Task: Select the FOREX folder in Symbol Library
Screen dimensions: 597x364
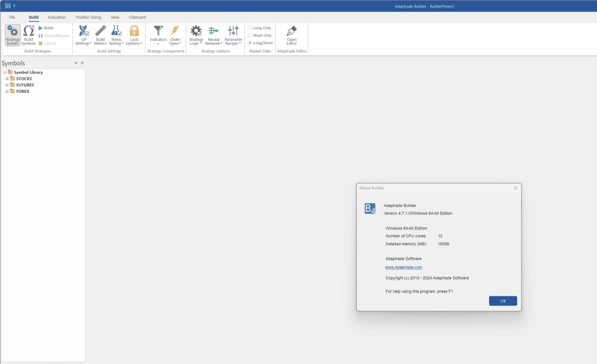Action: pyautogui.click(x=23, y=91)
